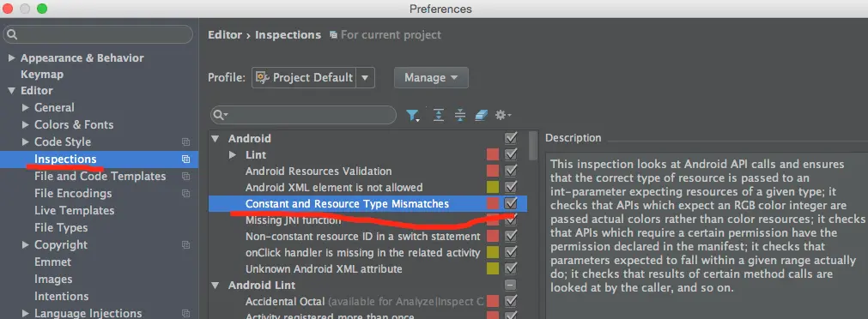Image resolution: width=868 pixels, height=319 pixels.
Task: Uncheck Android XML element is not allowed checkbox
Action: coord(511,187)
